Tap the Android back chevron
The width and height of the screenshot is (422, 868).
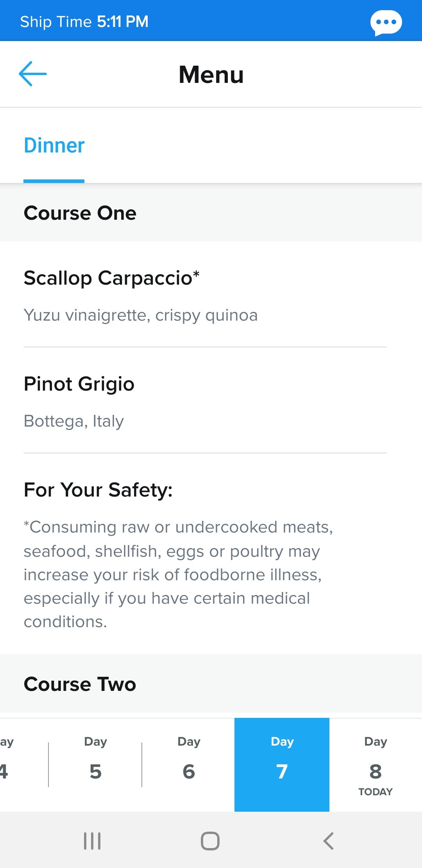329,841
